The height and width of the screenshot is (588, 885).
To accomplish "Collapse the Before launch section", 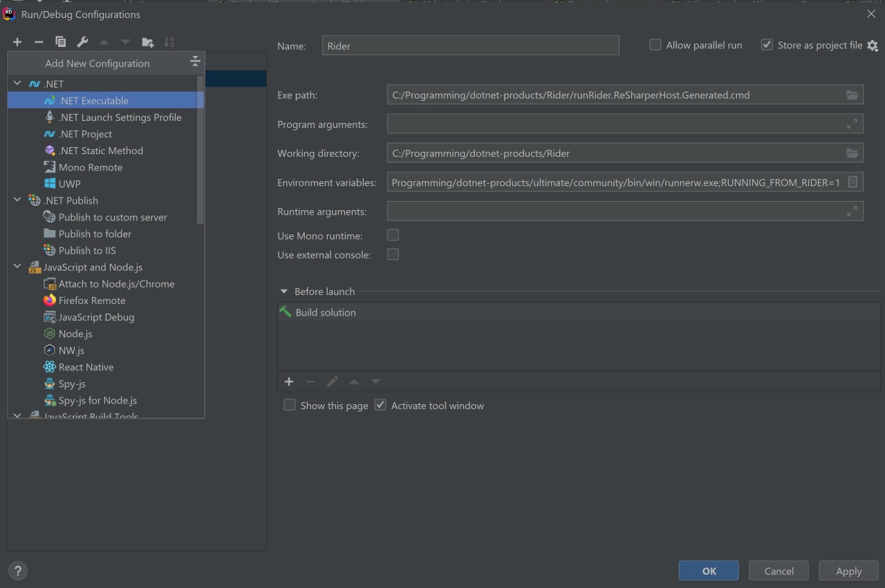I will 283,292.
